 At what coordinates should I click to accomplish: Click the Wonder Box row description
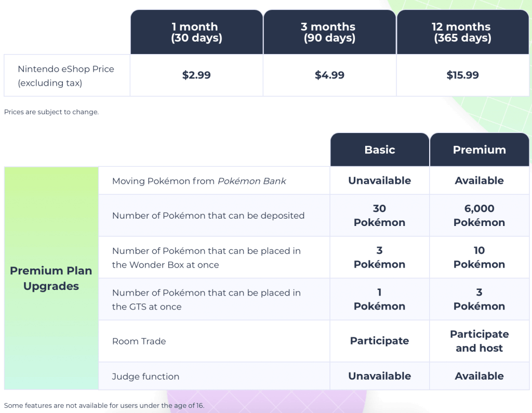click(x=206, y=258)
